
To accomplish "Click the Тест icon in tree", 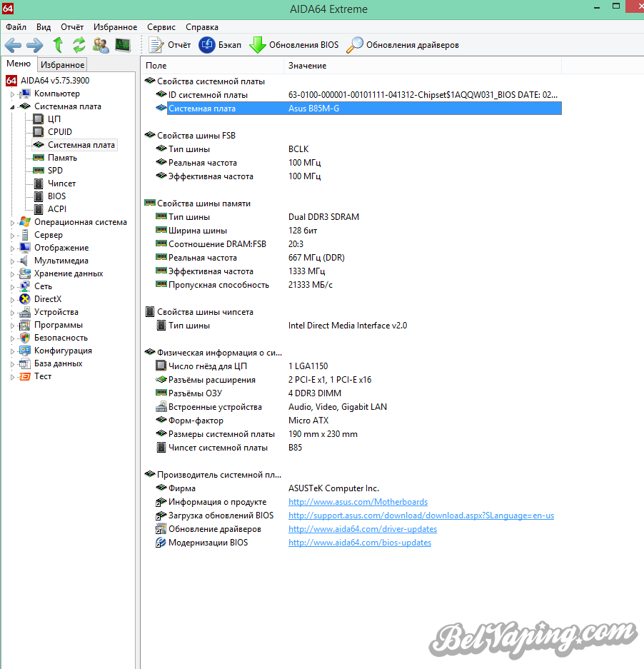I will point(25,376).
